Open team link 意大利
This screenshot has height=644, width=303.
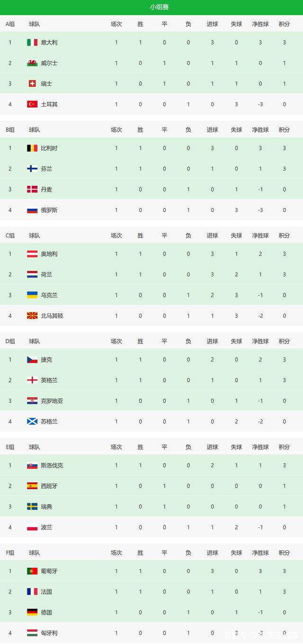click(49, 43)
